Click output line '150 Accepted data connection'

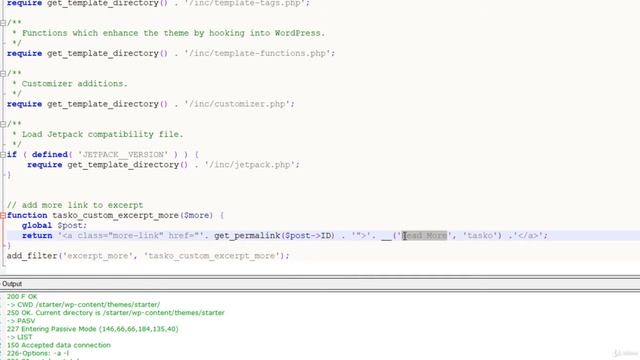[59, 345]
